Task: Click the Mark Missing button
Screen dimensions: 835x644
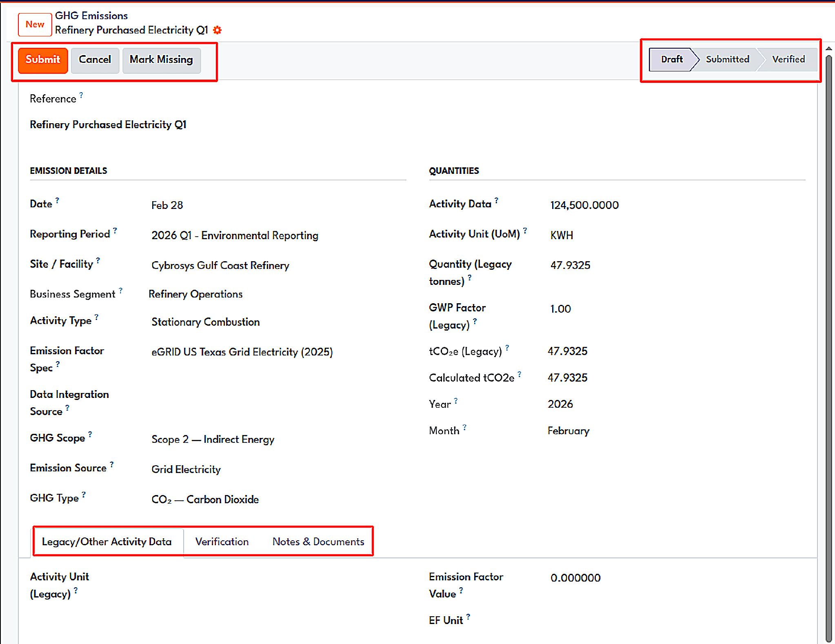Action: pyautogui.click(x=162, y=60)
